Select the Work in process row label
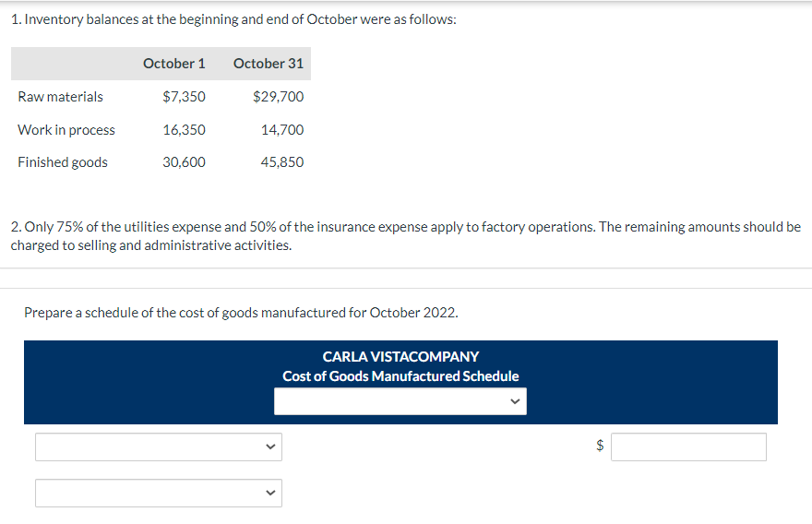812x524 pixels. (x=66, y=130)
